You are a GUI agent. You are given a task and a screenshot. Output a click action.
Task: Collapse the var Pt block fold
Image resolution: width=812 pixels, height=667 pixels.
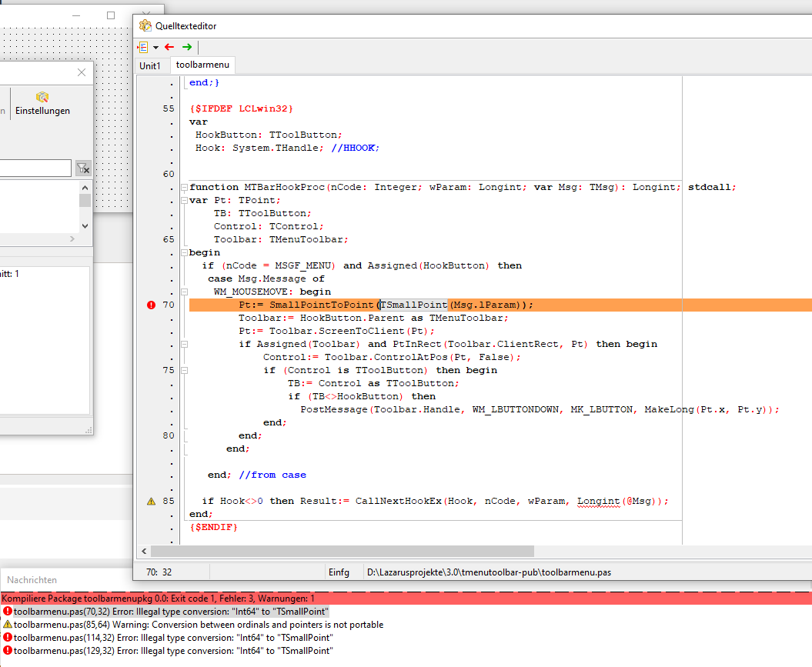185,200
